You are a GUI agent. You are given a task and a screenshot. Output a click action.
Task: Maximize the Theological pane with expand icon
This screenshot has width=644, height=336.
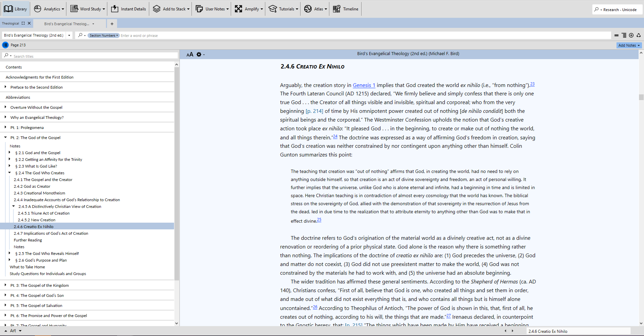coord(23,23)
